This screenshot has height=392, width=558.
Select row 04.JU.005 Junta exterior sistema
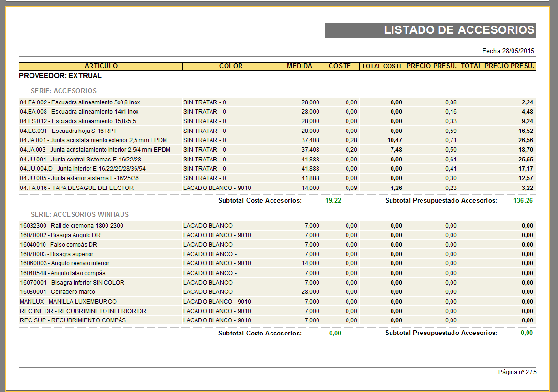(277, 178)
